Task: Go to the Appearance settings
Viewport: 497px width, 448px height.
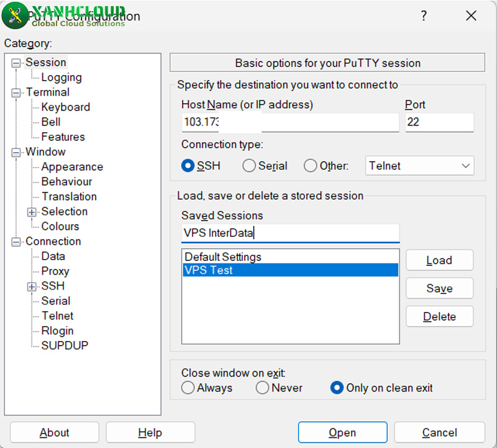Action: [71, 167]
